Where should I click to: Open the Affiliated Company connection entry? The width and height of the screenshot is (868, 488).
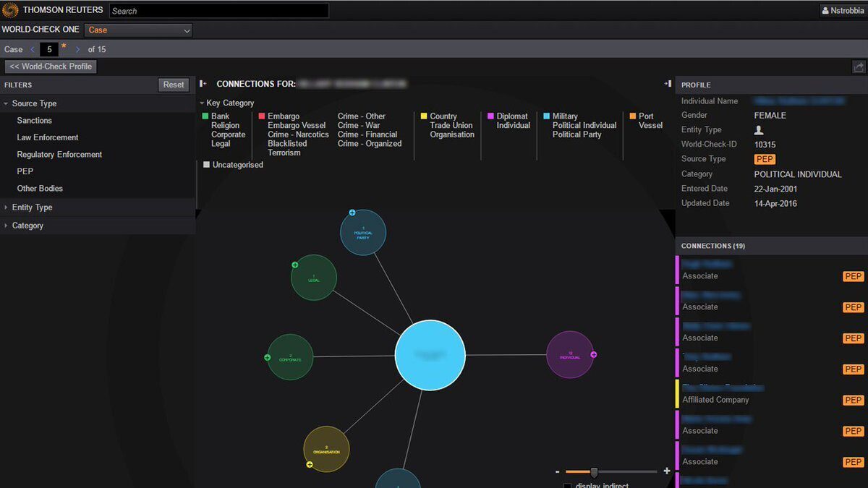[x=771, y=394]
